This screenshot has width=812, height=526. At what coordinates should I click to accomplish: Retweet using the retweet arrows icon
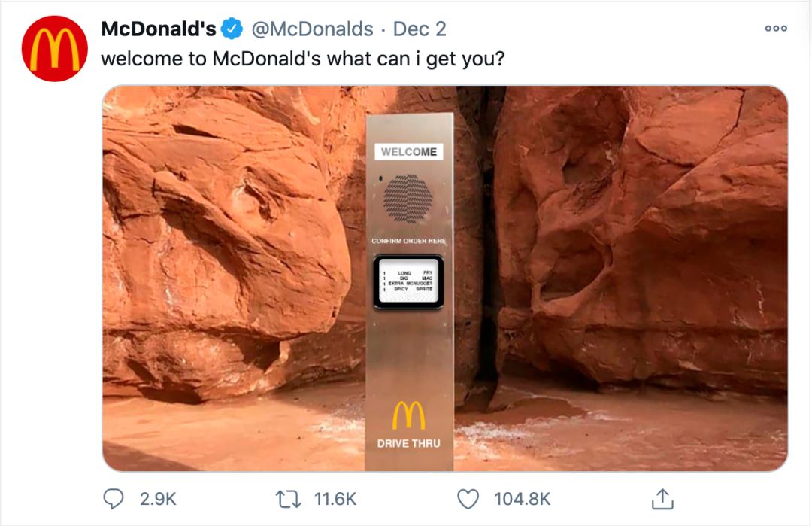pos(288,499)
